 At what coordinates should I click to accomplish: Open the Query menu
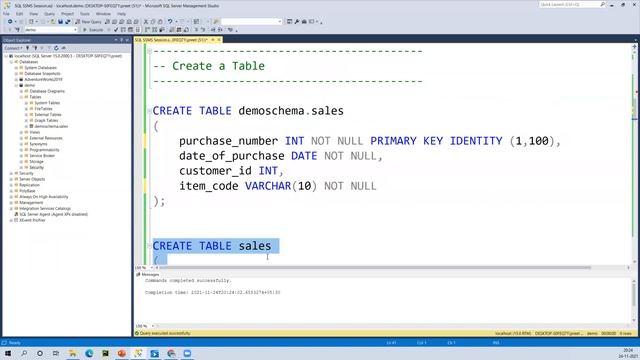tap(49, 14)
